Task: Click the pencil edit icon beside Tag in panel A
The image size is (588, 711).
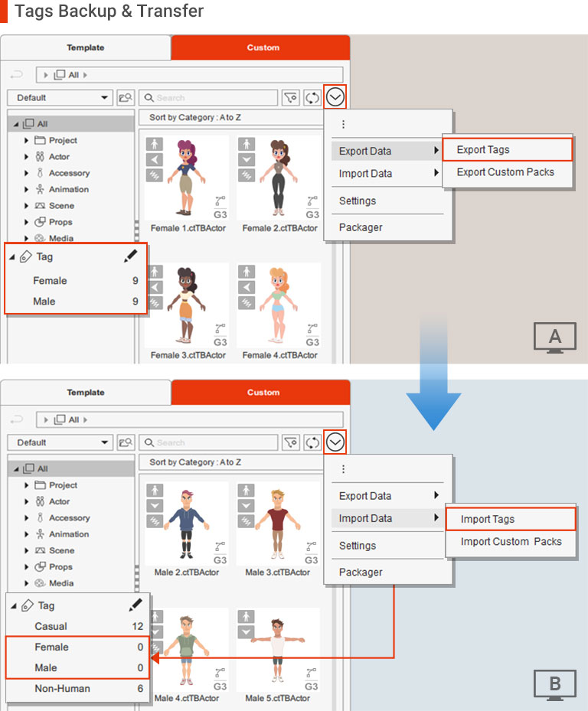Action: 130,257
